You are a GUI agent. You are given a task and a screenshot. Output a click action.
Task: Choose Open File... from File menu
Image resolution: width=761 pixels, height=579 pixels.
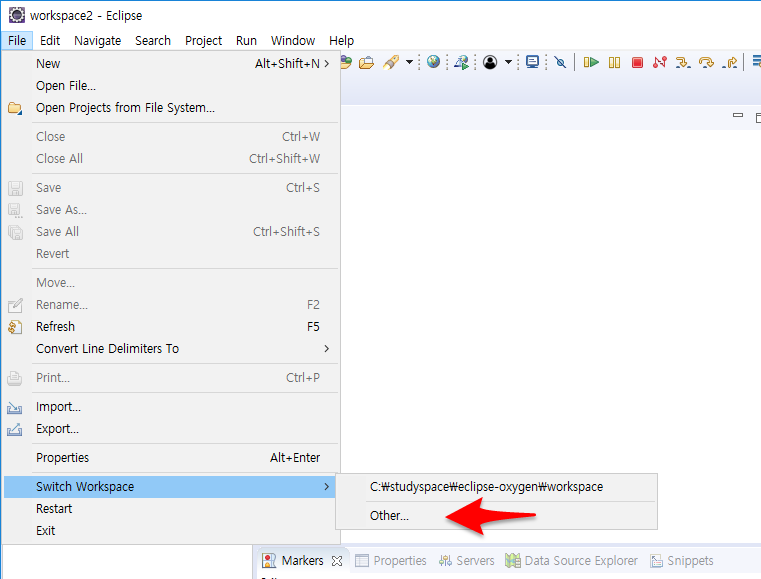coord(170,85)
